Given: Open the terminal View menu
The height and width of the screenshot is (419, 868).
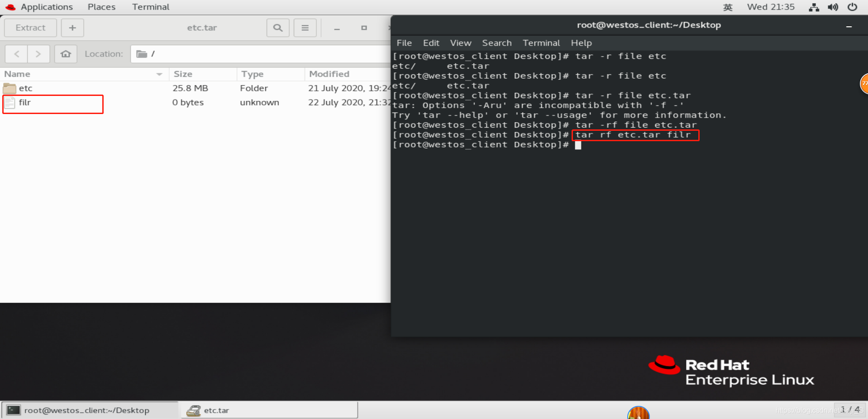Looking at the screenshot, I should 461,43.
